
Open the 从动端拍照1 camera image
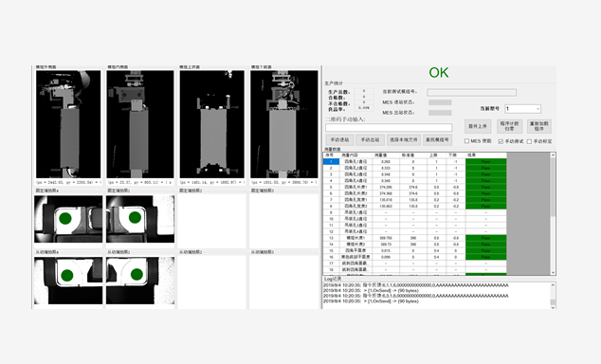click(140, 281)
